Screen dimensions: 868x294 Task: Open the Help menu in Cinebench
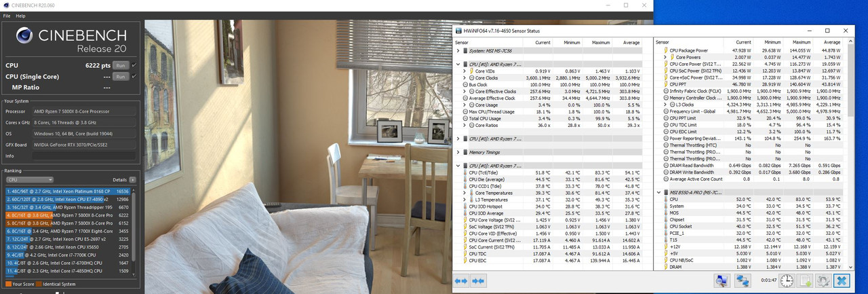click(20, 15)
